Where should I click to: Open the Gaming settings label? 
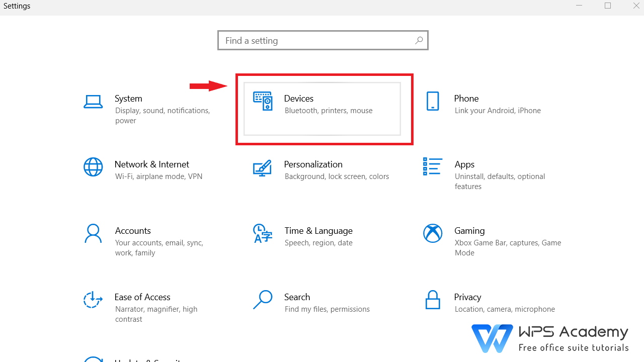(x=469, y=231)
